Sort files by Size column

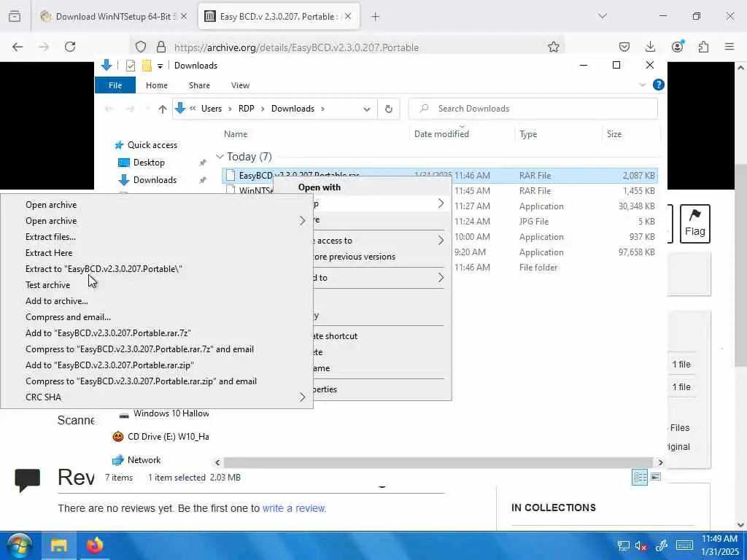click(614, 134)
